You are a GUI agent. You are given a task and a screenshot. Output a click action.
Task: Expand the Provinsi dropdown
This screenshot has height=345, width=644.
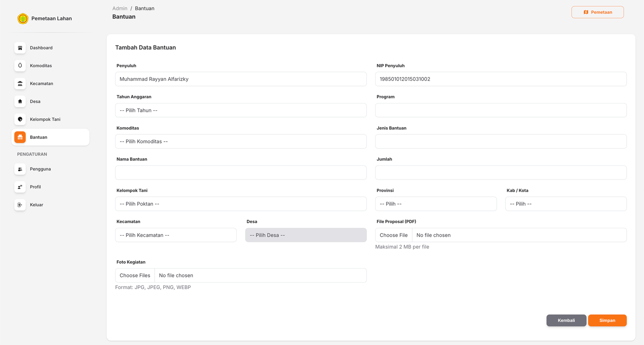[436, 204]
